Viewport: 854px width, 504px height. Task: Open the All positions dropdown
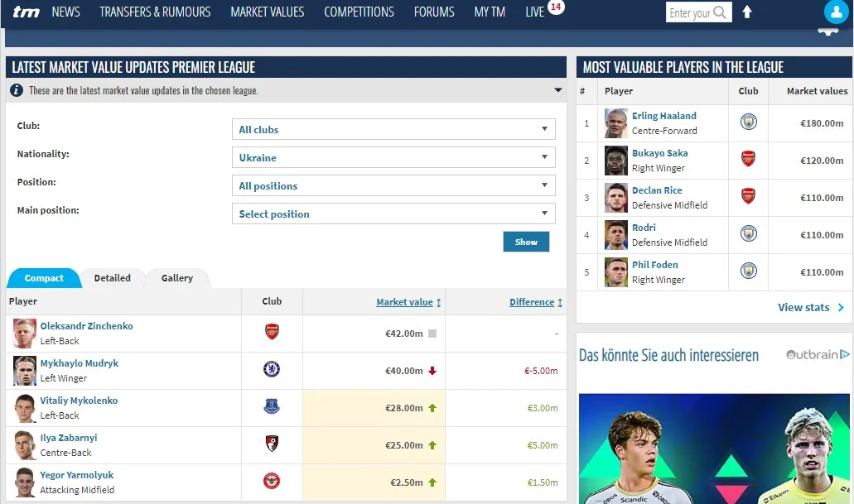point(393,185)
